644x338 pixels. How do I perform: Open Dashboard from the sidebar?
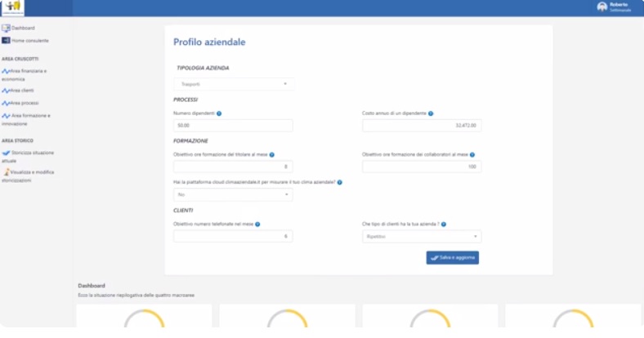23,28
